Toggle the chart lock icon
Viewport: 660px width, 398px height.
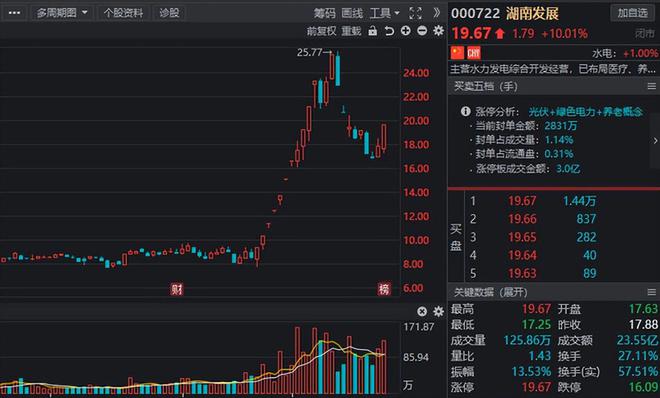coord(373,31)
